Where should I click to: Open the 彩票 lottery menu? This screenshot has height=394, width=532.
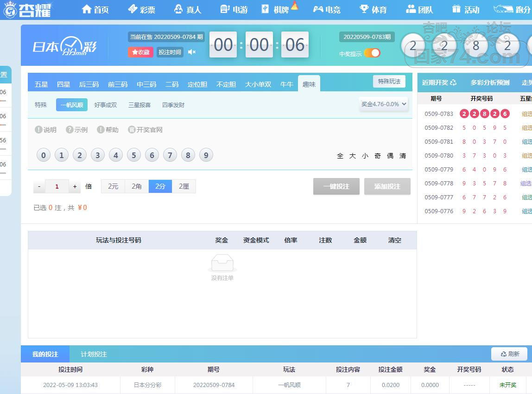tap(141, 9)
